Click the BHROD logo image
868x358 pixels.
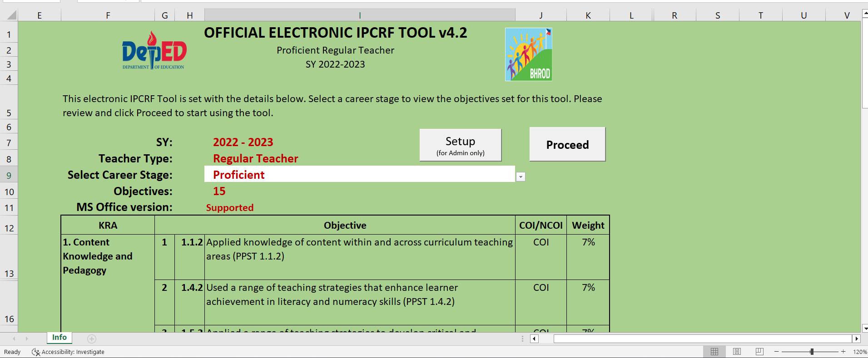coord(529,54)
